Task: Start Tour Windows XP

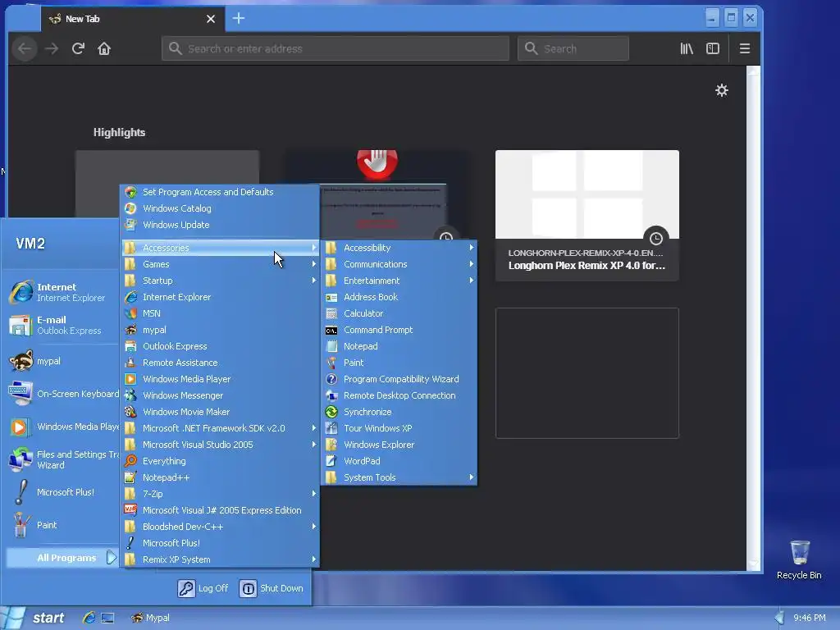Action: point(399,428)
